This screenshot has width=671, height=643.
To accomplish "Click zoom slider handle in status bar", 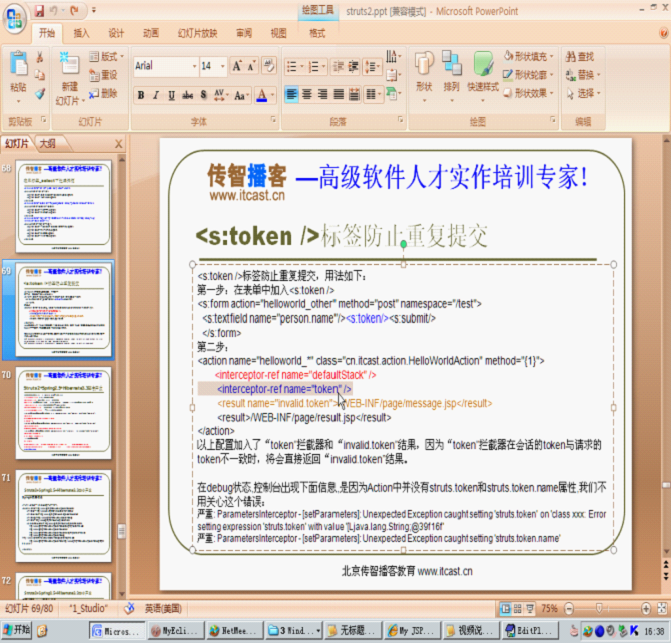I will click(599, 608).
